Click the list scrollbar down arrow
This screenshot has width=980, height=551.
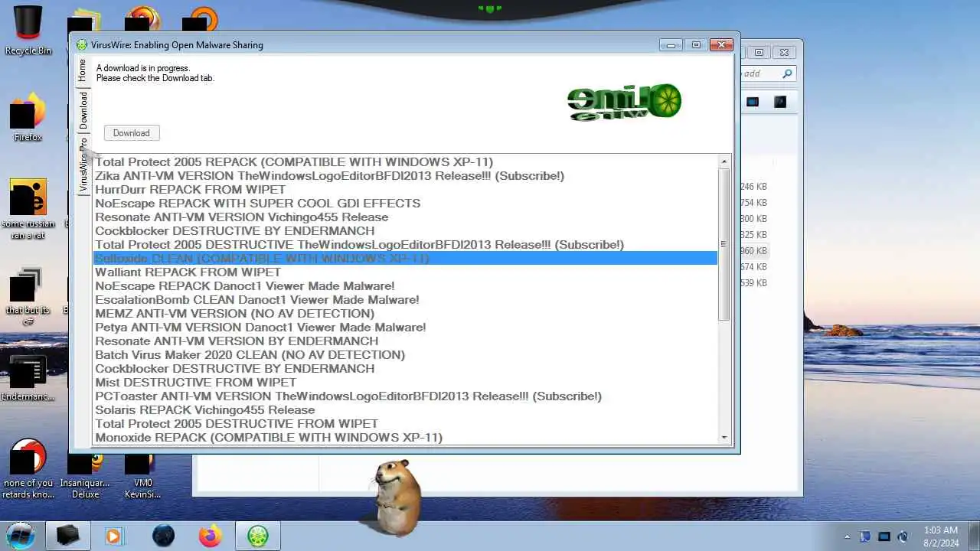pyautogui.click(x=724, y=437)
